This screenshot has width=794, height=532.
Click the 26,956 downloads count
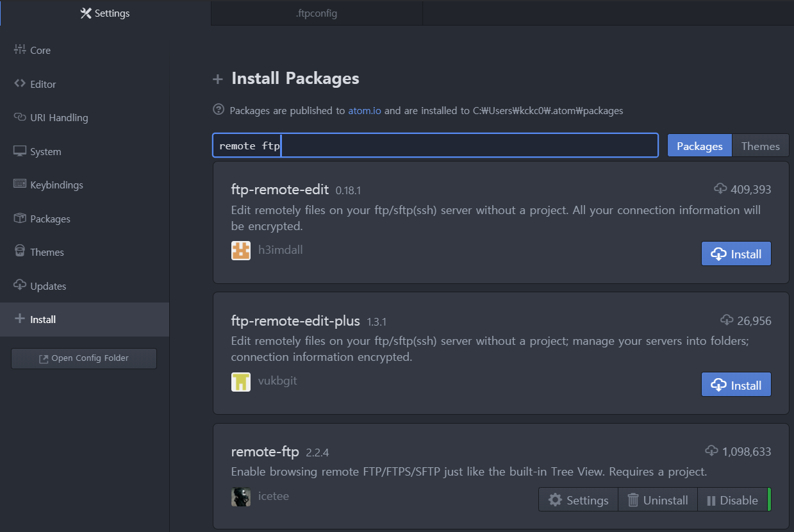coord(754,320)
